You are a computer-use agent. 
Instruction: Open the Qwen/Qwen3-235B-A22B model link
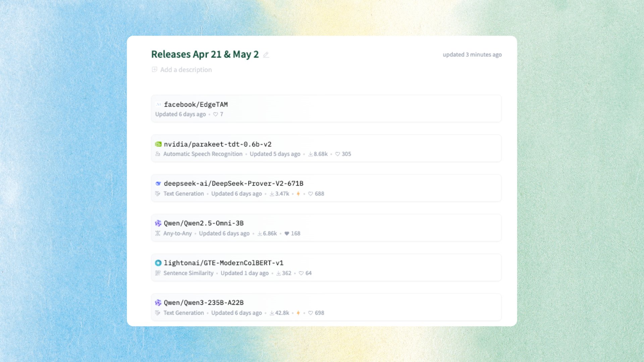(204, 303)
